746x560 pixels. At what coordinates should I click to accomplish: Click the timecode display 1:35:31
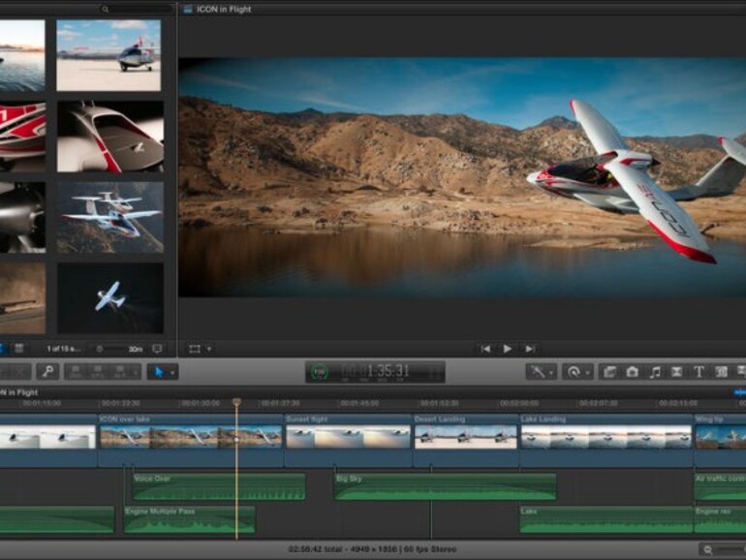(x=388, y=371)
